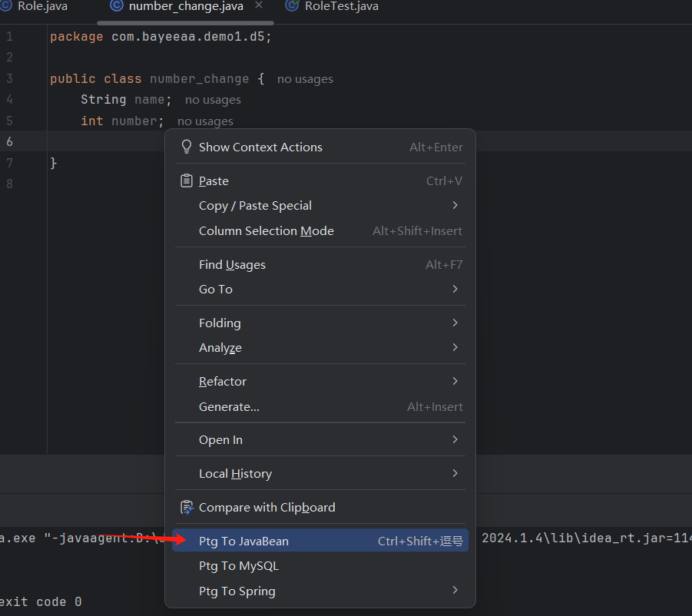Select Ptg To JavaBean menu entry
The width and height of the screenshot is (692, 616).
pos(243,541)
